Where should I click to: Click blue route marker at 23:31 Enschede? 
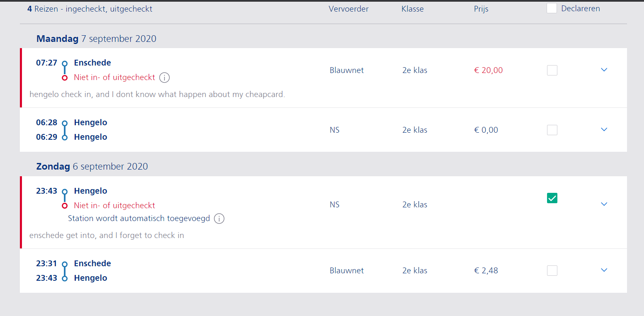tap(65, 264)
